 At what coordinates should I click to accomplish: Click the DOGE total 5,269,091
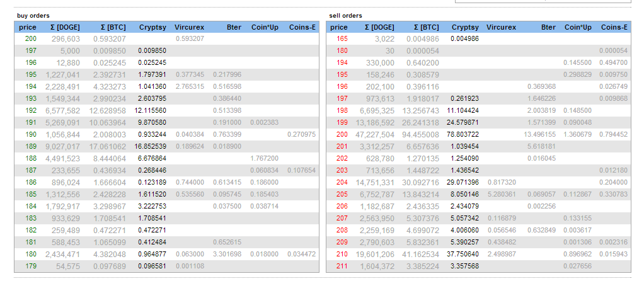click(x=63, y=123)
